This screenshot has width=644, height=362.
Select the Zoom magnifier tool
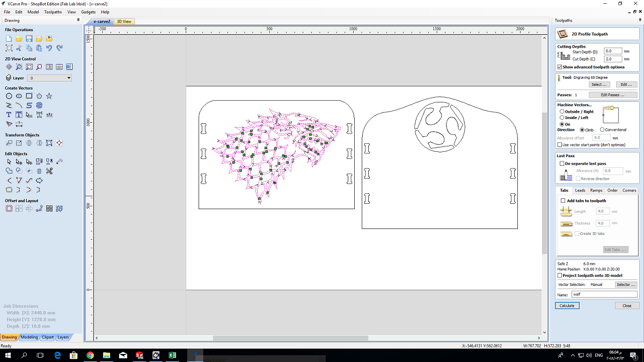click(x=19, y=67)
